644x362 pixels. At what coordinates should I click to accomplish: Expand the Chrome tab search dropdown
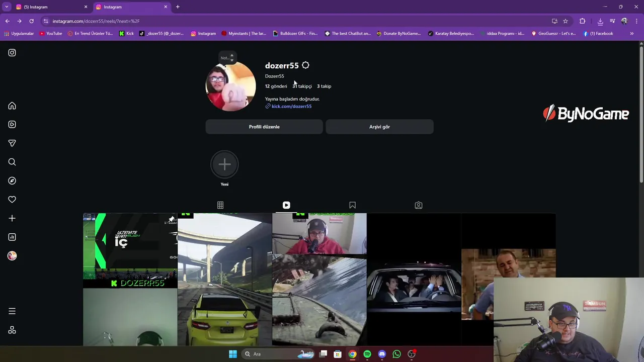click(x=7, y=7)
